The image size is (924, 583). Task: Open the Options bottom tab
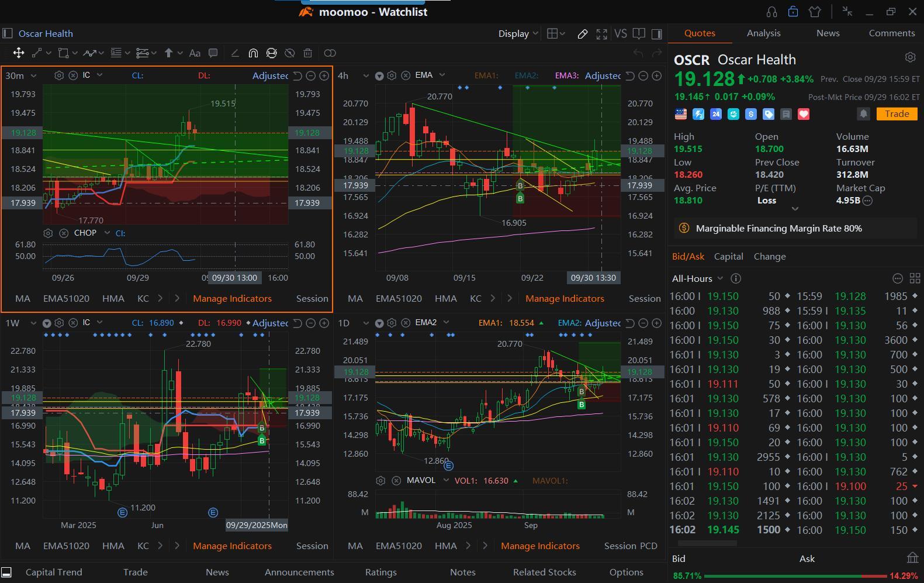coord(626,572)
